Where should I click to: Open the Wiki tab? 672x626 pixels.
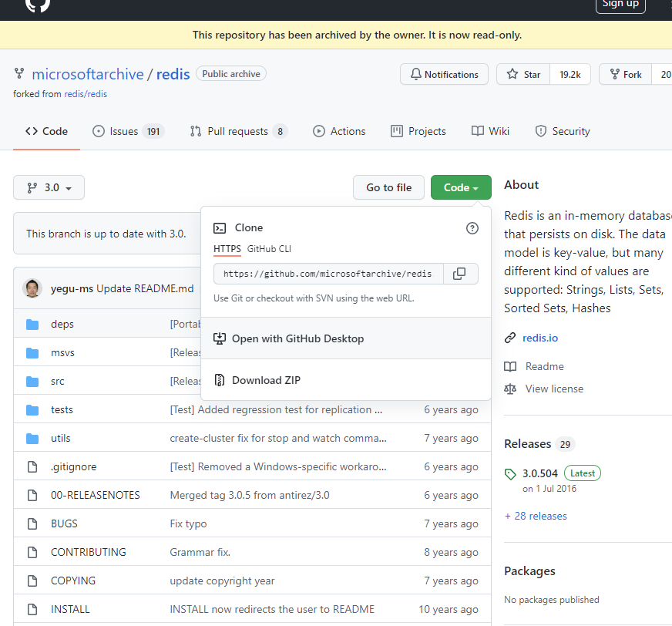coord(490,131)
